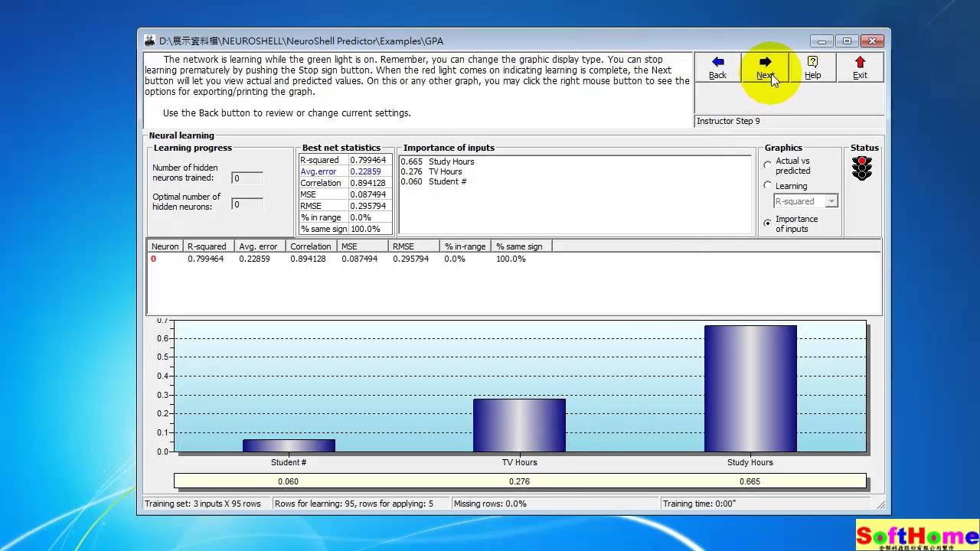Click the Training set status bar entry
Screen dimensions: 980x551
tap(207, 504)
